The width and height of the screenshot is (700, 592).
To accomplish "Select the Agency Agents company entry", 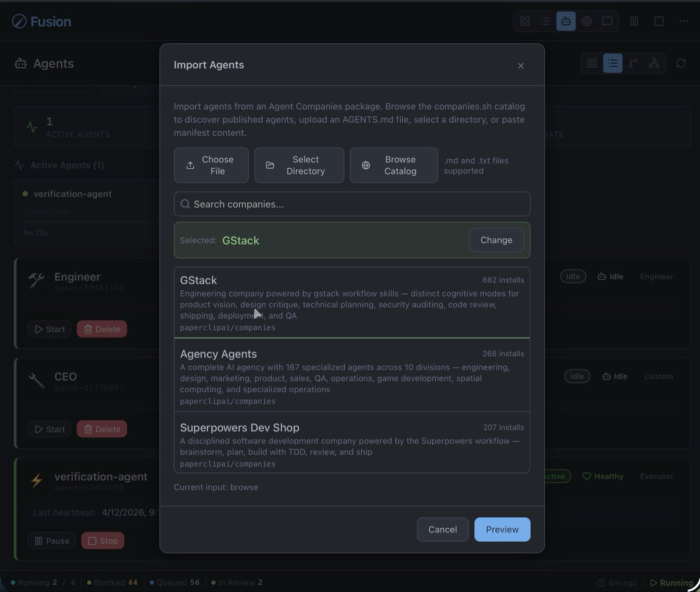I will click(x=352, y=375).
